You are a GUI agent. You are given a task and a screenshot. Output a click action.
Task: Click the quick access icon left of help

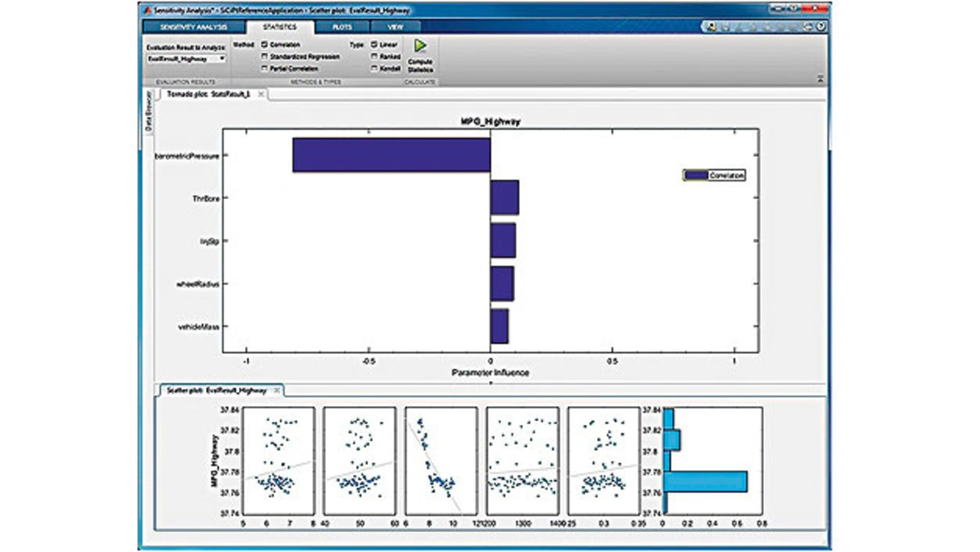pos(807,27)
